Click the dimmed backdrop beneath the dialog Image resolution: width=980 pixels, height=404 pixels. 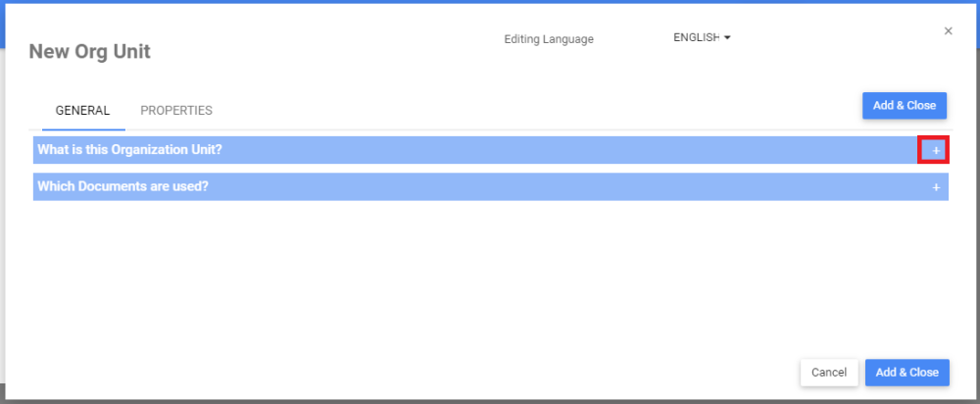coord(490,401)
